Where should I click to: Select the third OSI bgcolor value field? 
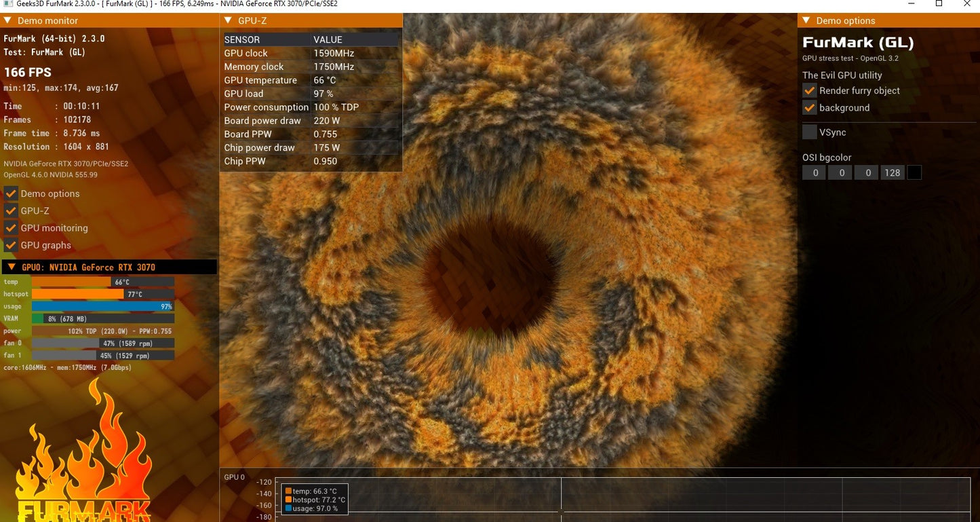click(x=867, y=172)
